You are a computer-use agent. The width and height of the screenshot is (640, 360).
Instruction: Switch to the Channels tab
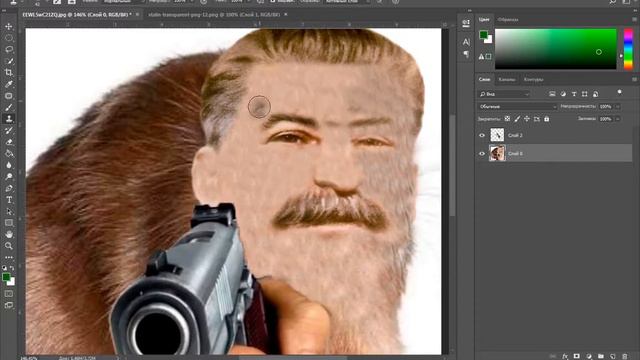[x=507, y=79]
